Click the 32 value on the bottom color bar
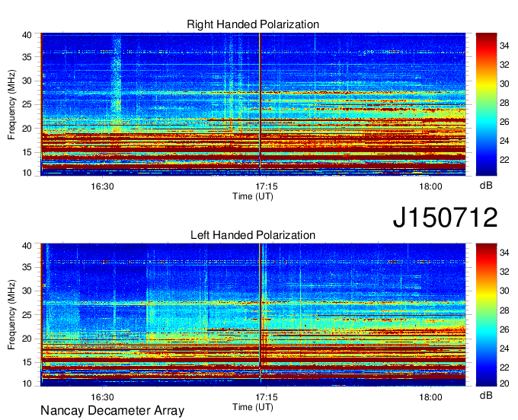This screenshot has height=420, width=518. point(504,272)
